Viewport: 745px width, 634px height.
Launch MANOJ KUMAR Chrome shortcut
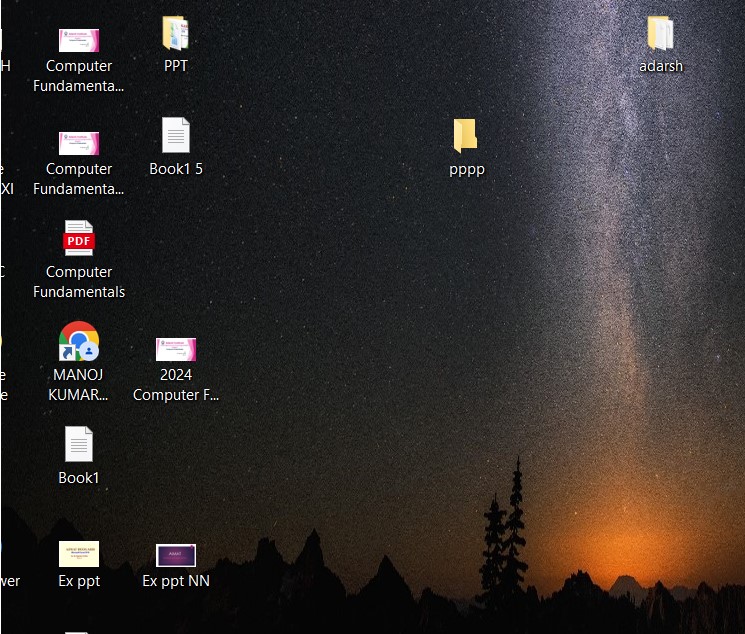[79, 341]
